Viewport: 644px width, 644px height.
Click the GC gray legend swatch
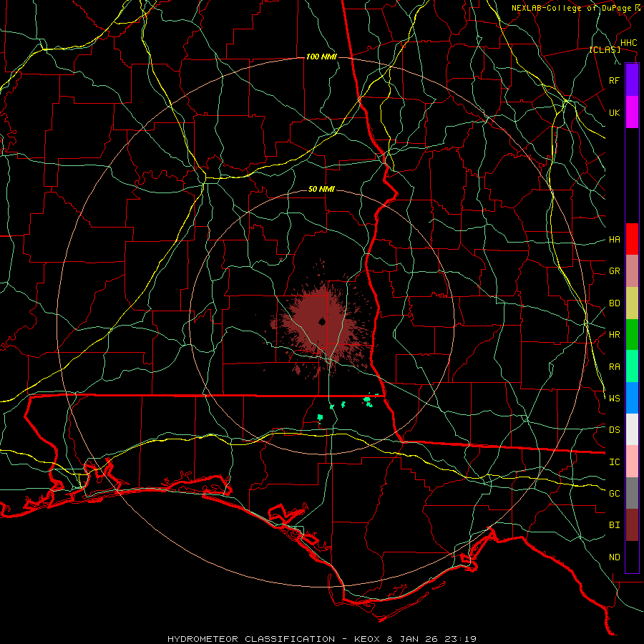(632, 493)
